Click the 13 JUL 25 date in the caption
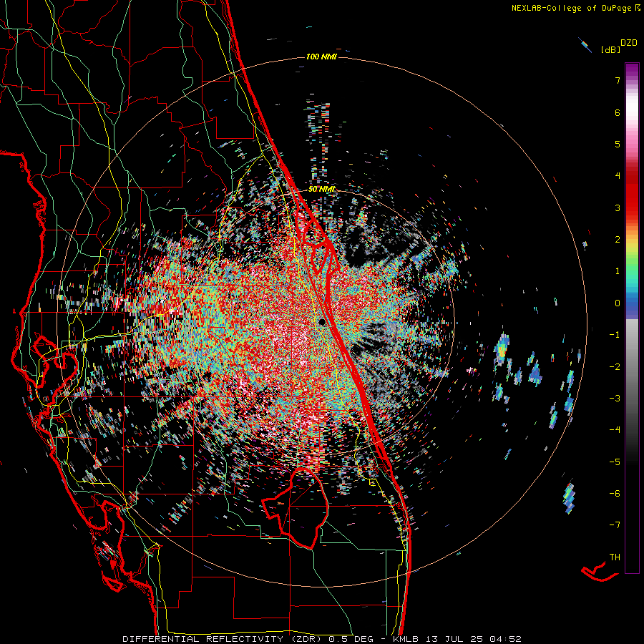 (456, 639)
